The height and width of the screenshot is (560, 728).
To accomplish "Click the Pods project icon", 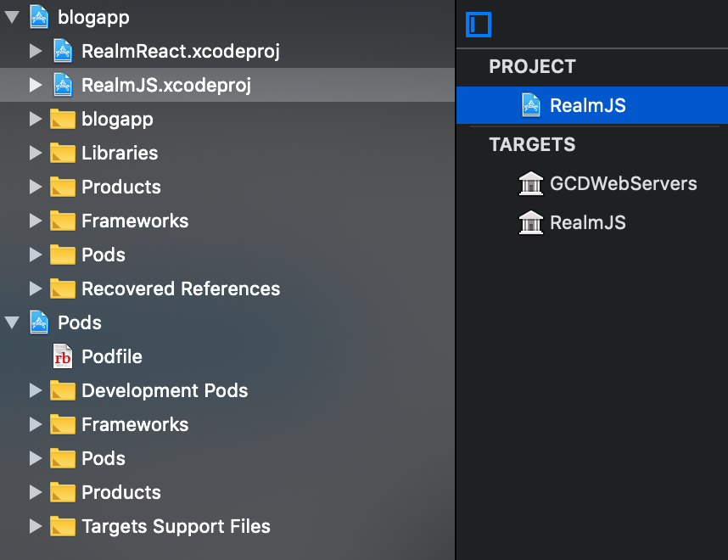I will (x=39, y=322).
